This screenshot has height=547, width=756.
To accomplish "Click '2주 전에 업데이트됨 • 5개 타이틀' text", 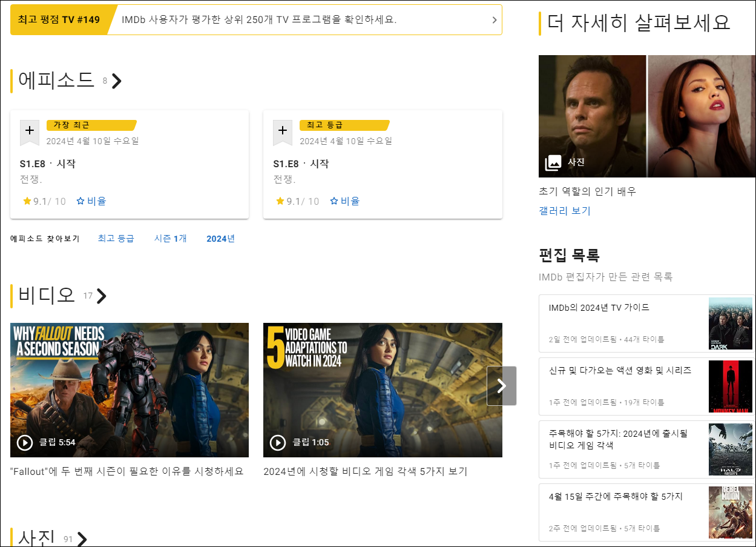I will (x=604, y=528).
